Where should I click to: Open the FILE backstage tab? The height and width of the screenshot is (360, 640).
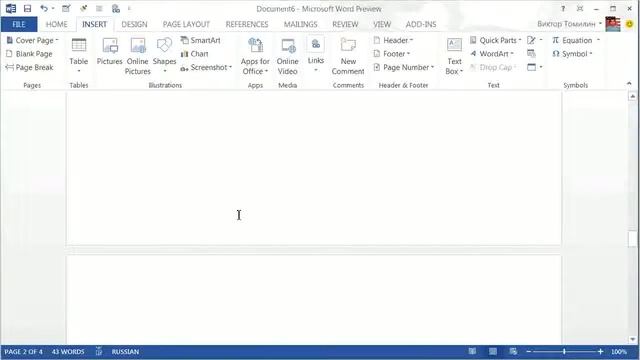(x=19, y=24)
